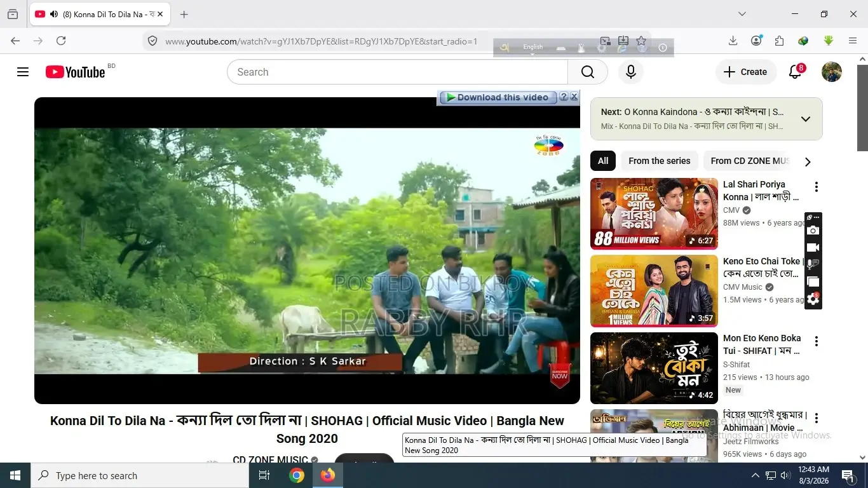Image resolution: width=868 pixels, height=488 pixels.
Task: Click the help question mark on download bar
Action: (x=564, y=97)
